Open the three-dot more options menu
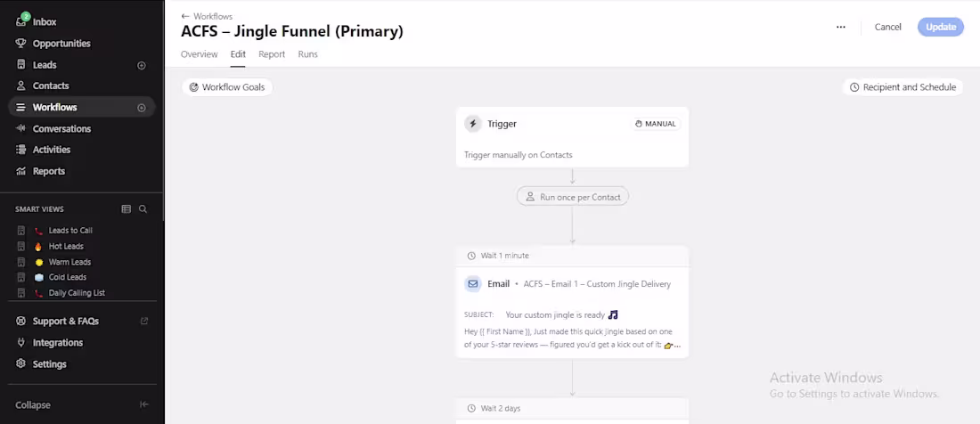980x424 pixels. click(x=841, y=27)
